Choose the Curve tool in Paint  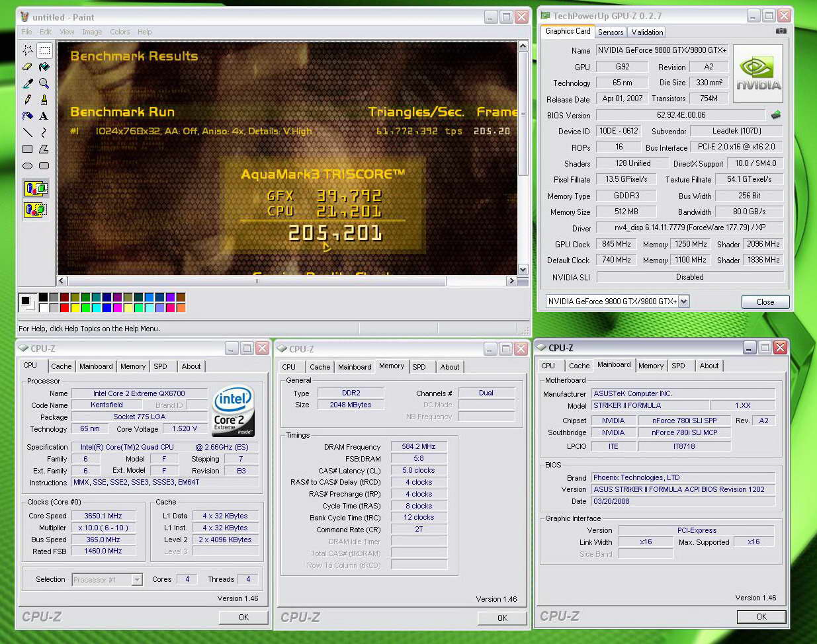pos(44,133)
